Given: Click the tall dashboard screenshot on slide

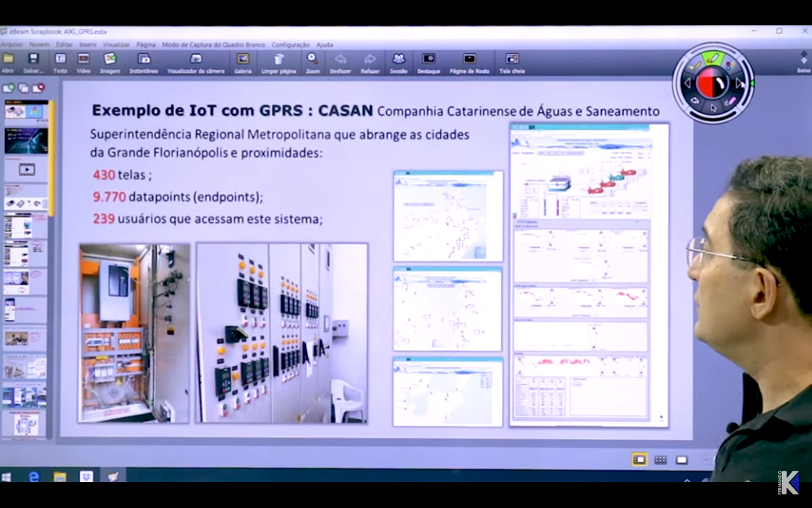Looking at the screenshot, I should [589, 275].
